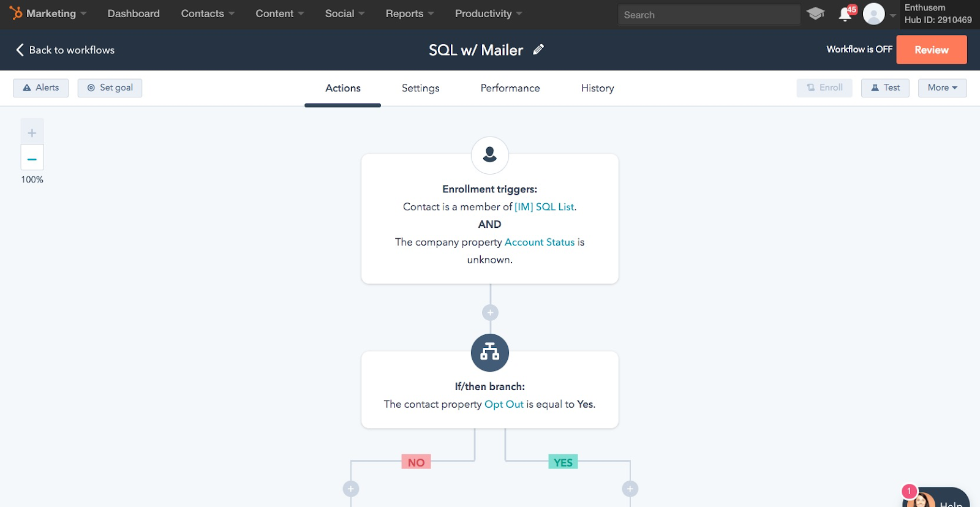Zoom out the workflow canvas
980x507 pixels.
click(32, 158)
